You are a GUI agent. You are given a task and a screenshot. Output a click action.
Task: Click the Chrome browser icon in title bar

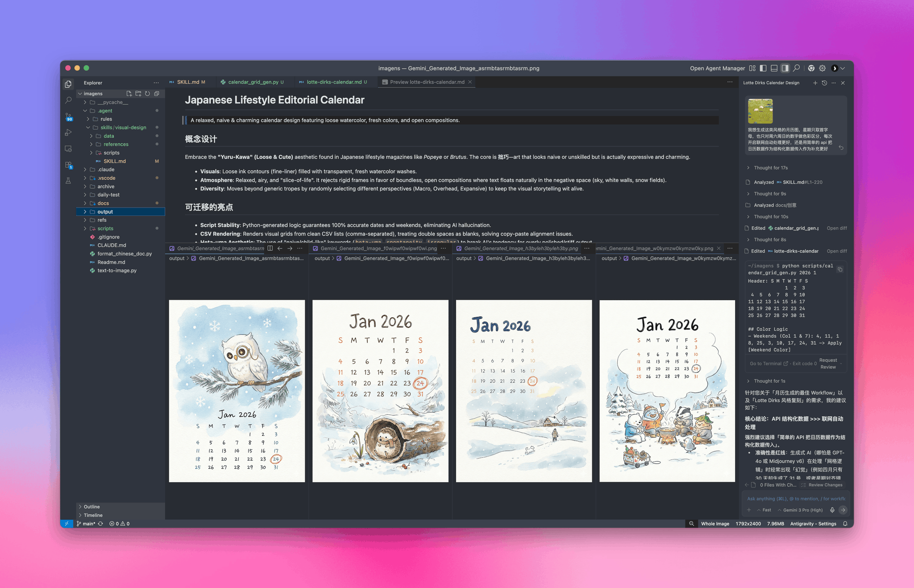811,68
